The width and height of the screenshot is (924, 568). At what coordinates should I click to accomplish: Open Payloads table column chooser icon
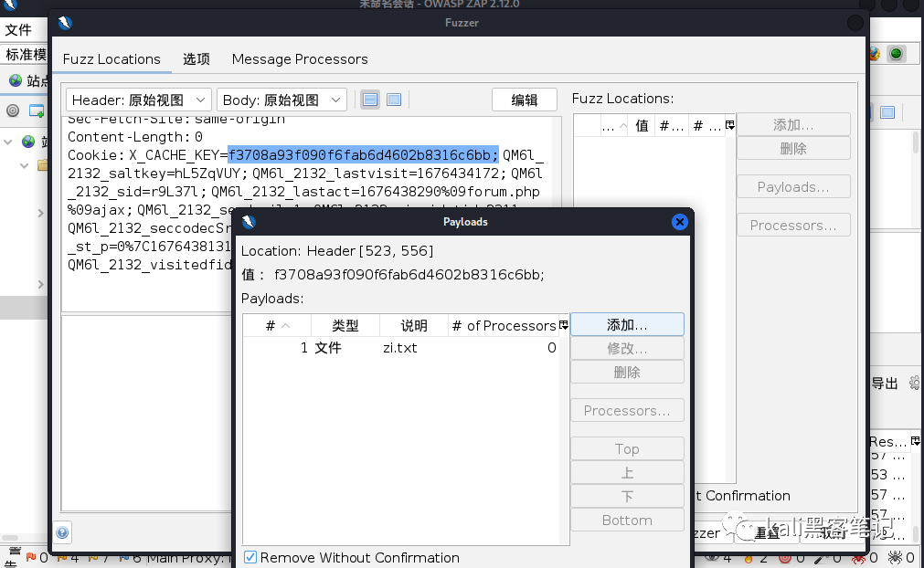click(564, 325)
